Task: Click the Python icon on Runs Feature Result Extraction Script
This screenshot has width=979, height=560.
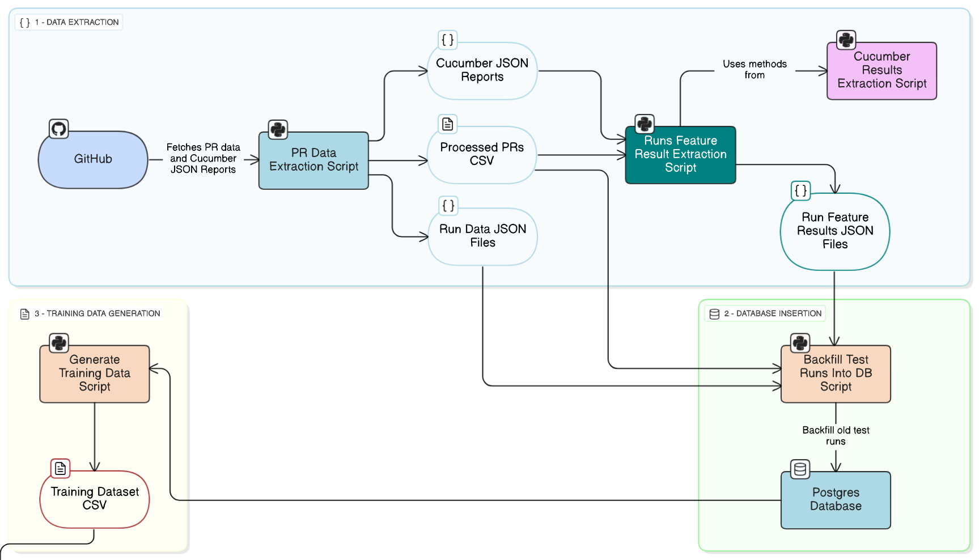Action: 646,124
